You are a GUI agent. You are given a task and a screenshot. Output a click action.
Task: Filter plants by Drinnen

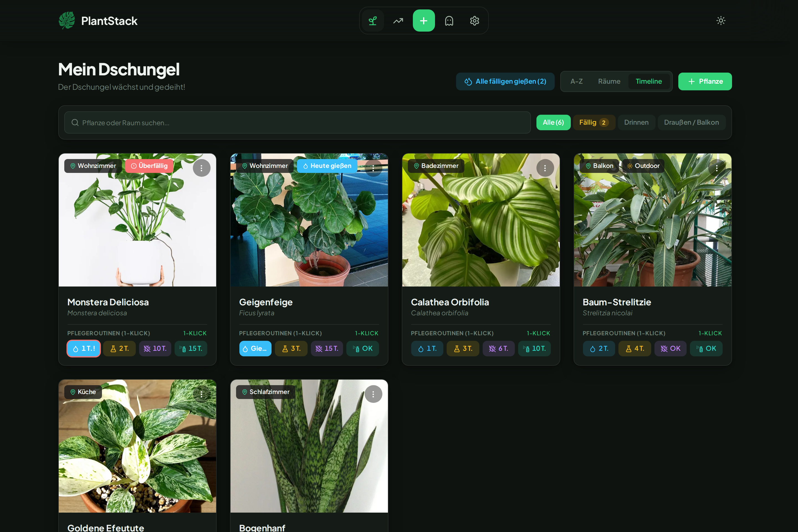[x=636, y=122]
